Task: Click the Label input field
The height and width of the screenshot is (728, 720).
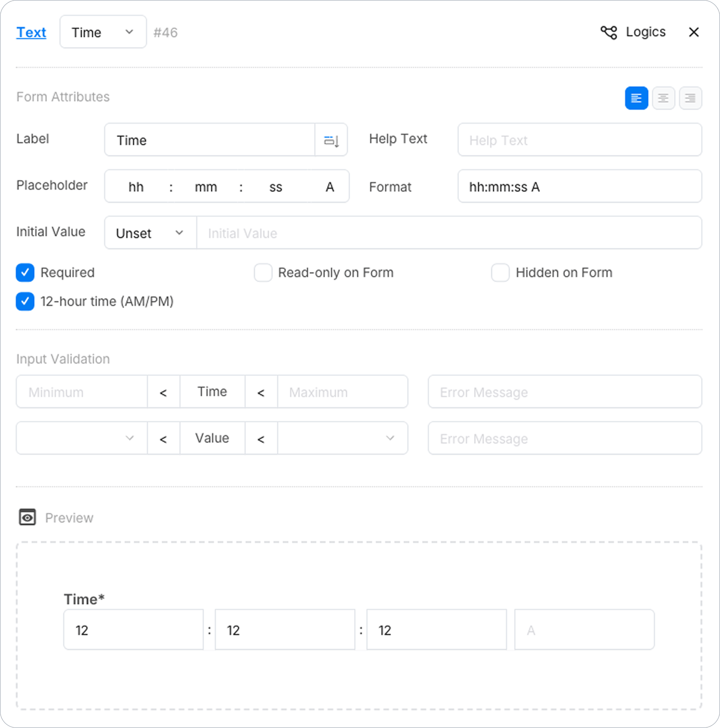Action: tap(210, 140)
